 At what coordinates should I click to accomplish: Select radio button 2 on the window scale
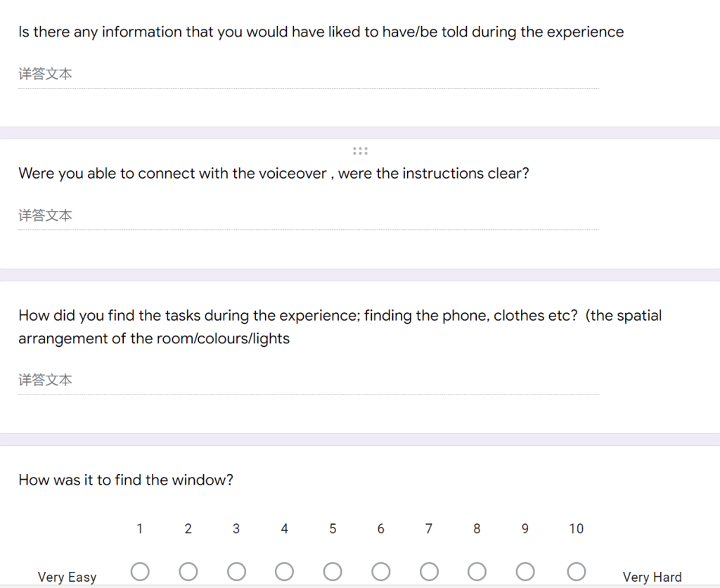click(x=188, y=572)
